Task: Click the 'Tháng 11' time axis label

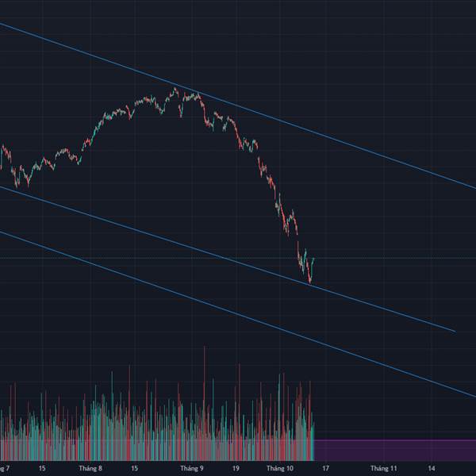Action: pyautogui.click(x=384, y=468)
